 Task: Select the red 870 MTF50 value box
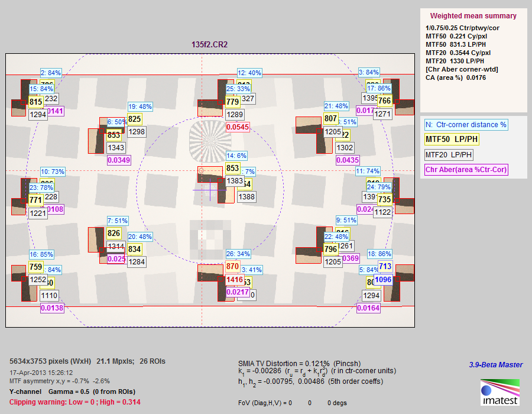click(233, 267)
